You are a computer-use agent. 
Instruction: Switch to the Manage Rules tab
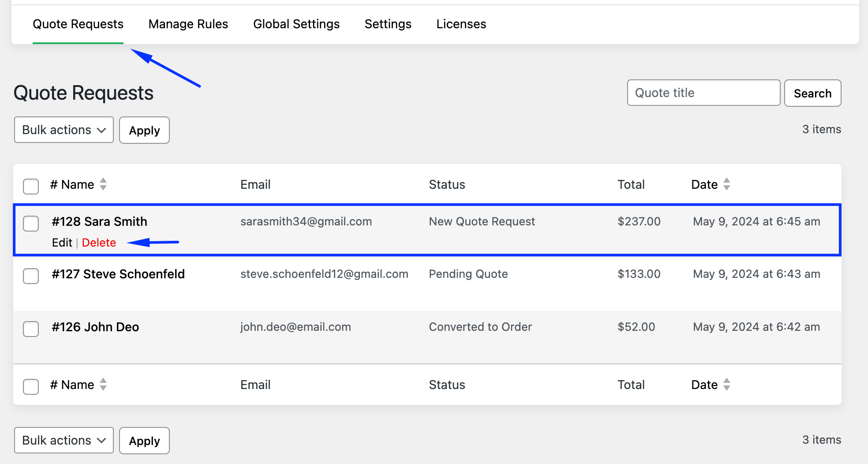188,24
